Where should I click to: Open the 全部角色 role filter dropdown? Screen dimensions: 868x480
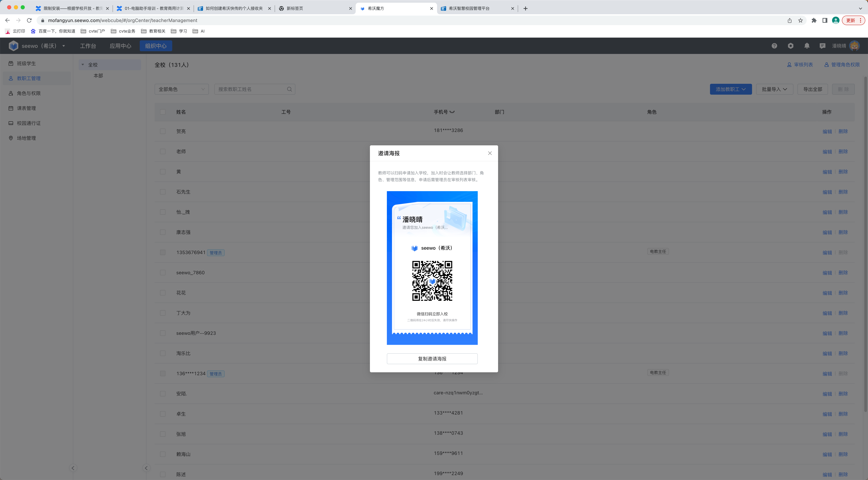(182, 89)
